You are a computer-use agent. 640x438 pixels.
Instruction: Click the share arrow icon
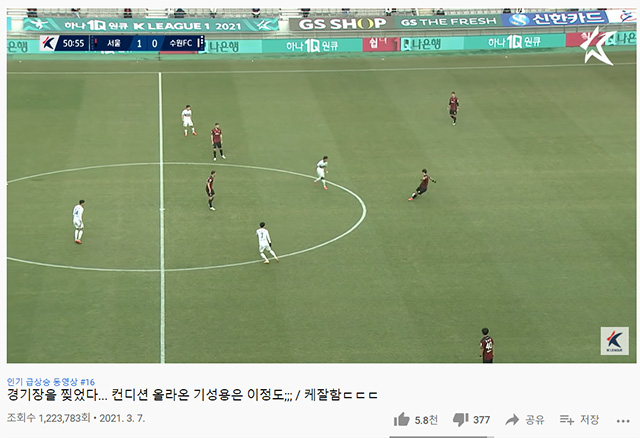[x=512, y=420]
